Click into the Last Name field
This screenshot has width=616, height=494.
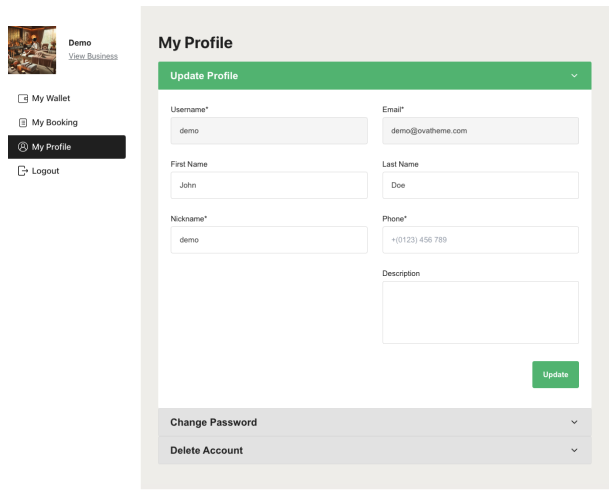pos(480,185)
